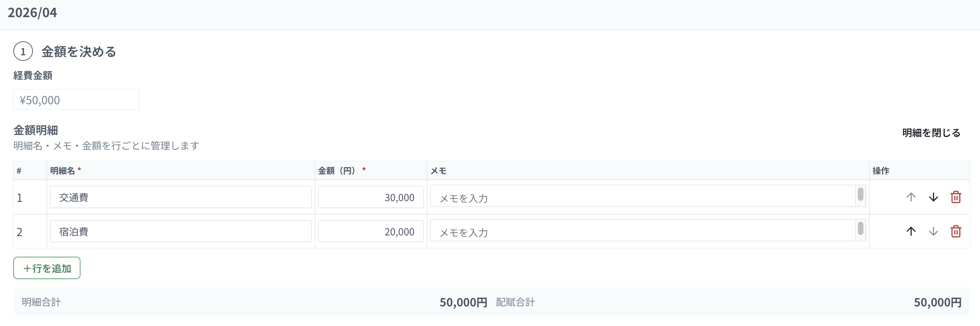This screenshot has width=980, height=326.
Task: Click the 明細合計 label
Action: click(x=41, y=302)
